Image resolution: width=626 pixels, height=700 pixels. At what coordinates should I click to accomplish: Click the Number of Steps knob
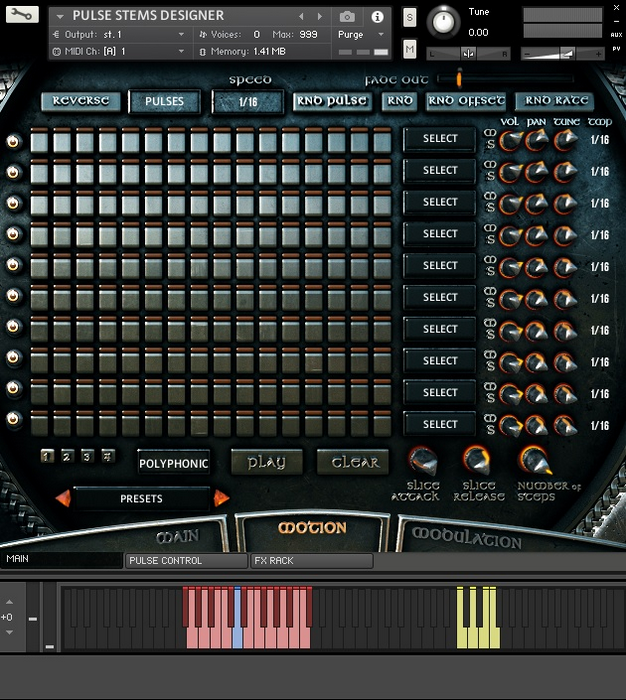pyautogui.click(x=534, y=460)
